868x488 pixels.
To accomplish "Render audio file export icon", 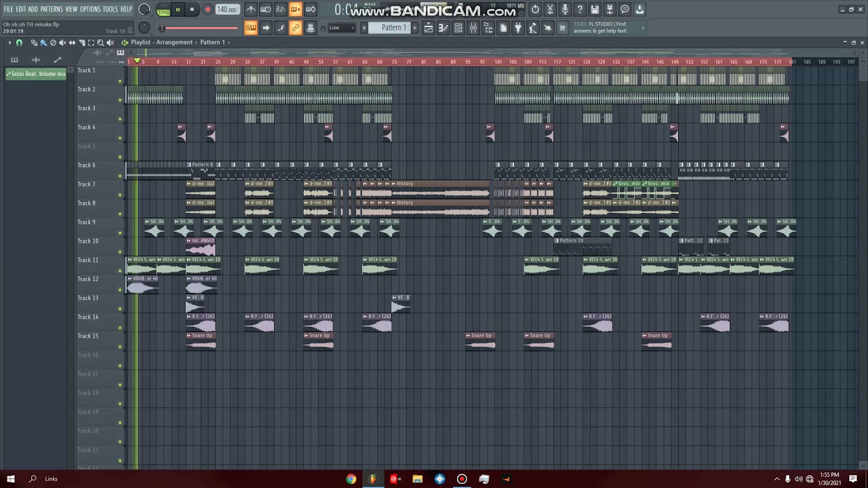I will (x=610, y=9).
